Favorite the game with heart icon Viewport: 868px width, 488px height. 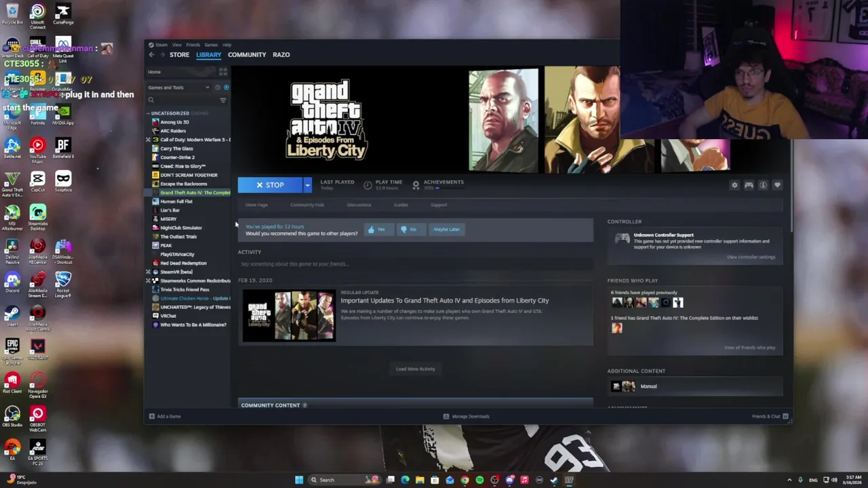777,185
